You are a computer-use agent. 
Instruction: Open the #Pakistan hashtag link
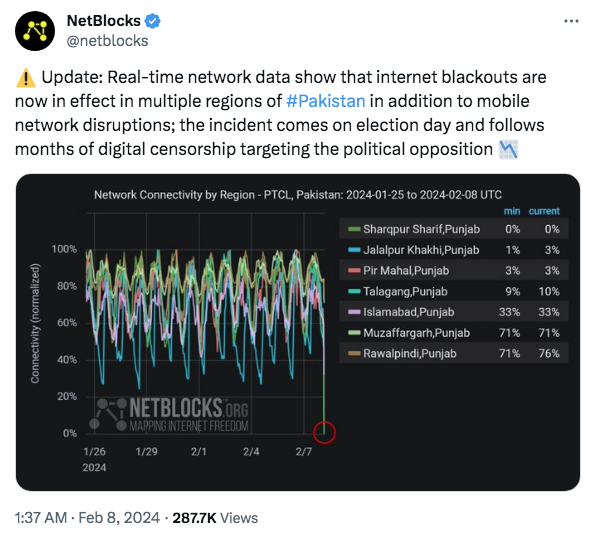pyautogui.click(x=326, y=101)
